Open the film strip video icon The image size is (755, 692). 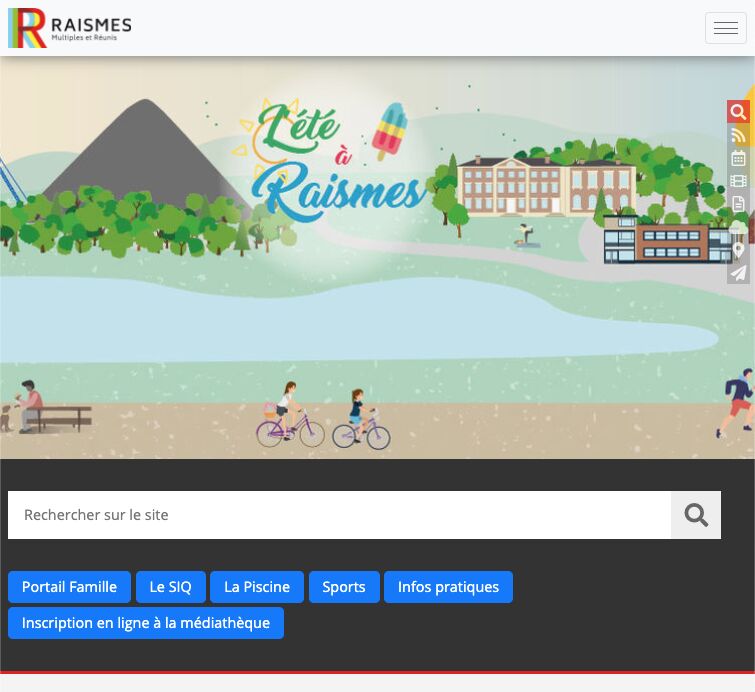pos(738,181)
